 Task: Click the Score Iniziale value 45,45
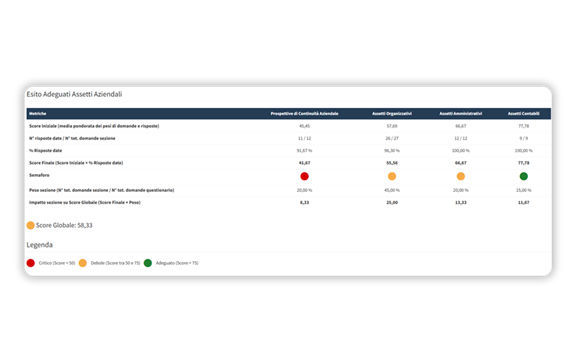pyautogui.click(x=305, y=126)
